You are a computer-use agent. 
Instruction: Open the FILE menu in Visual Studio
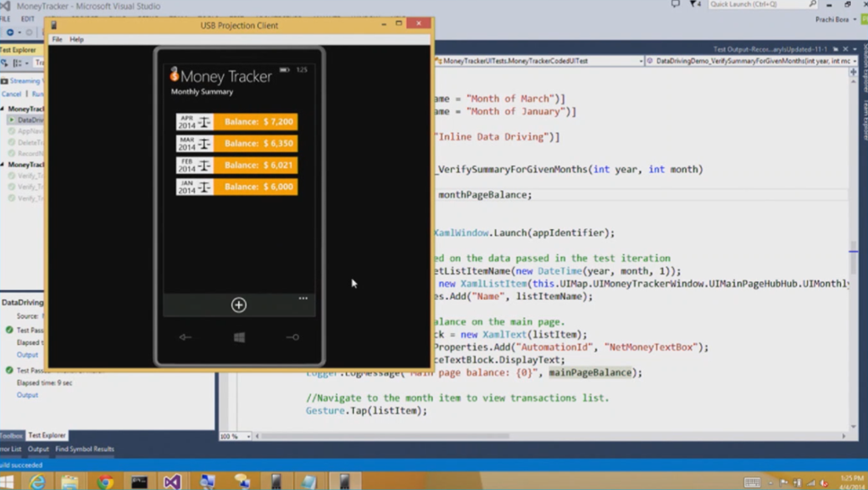click(5, 19)
